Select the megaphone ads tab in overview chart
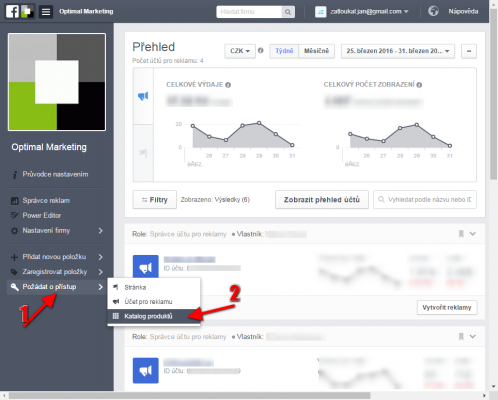Screen dimensions: 498x400 click(x=143, y=96)
